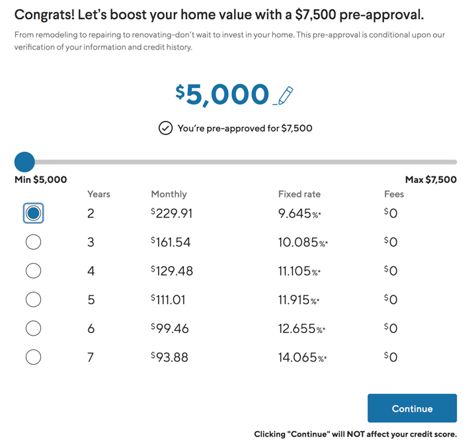Choose the 5 year loan term option
The image size is (476, 448).
click(34, 299)
